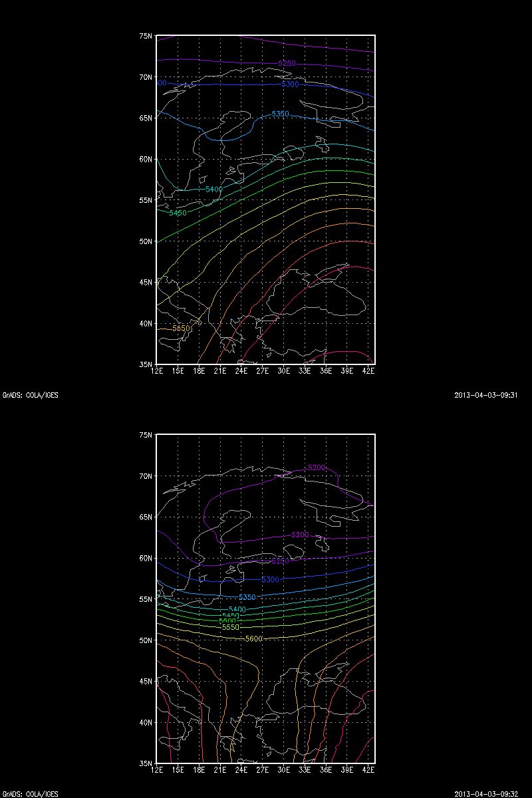Screen dimensions: 532x798
Task: Pick the 18E longitude label under upper plot
Action: point(199,371)
